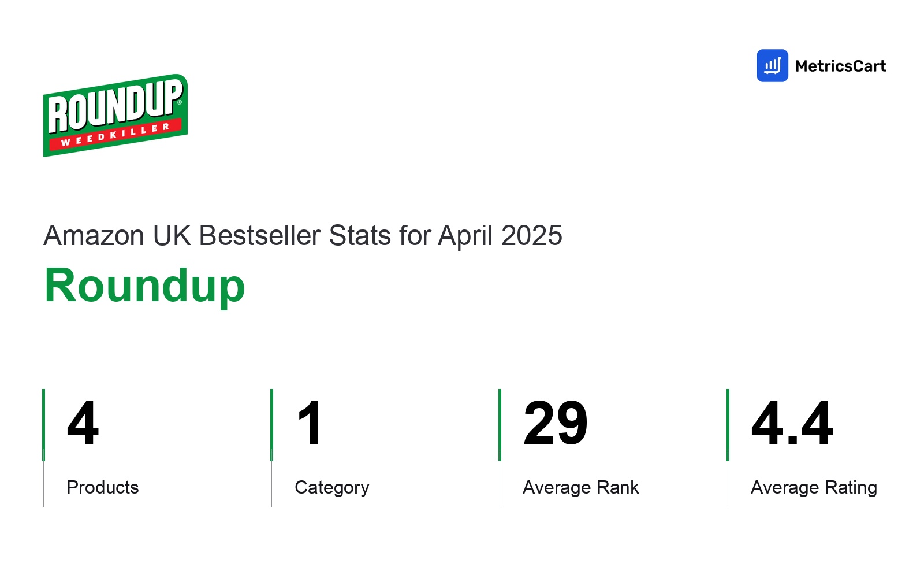Click the Products label
Screen dimensions: 924x578
pos(103,487)
